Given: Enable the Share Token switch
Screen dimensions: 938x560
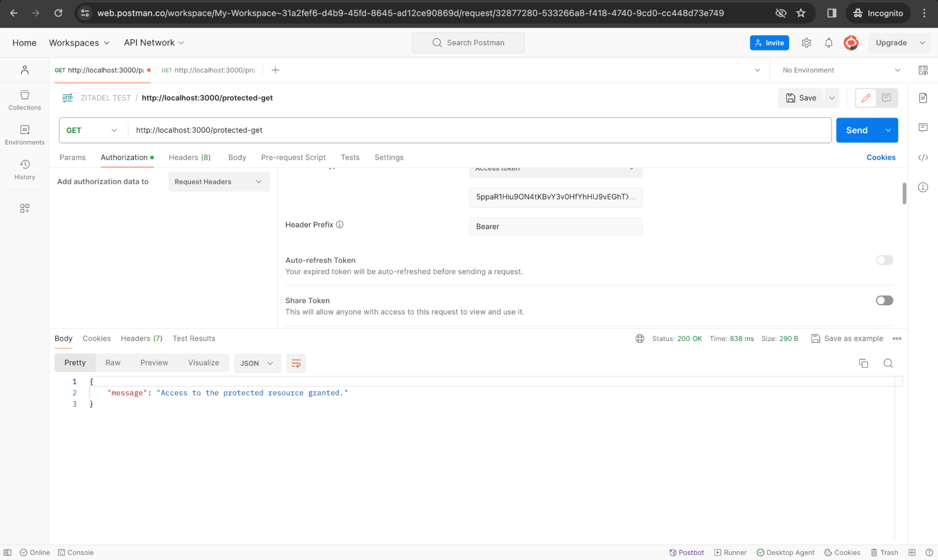Looking at the screenshot, I should pyautogui.click(x=884, y=301).
